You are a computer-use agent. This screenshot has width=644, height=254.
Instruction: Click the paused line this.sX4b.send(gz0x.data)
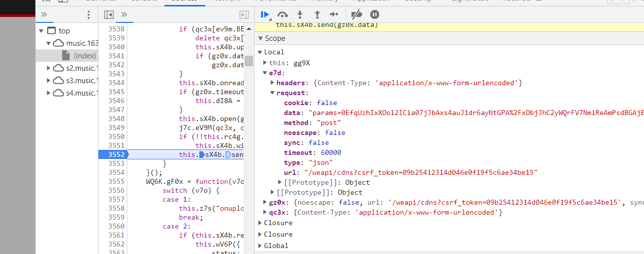coord(327,24)
